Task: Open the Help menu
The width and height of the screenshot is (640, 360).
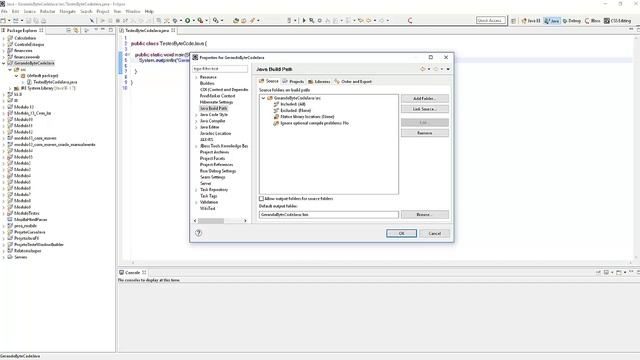Action: pyautogui.click(x=149, y=11)
